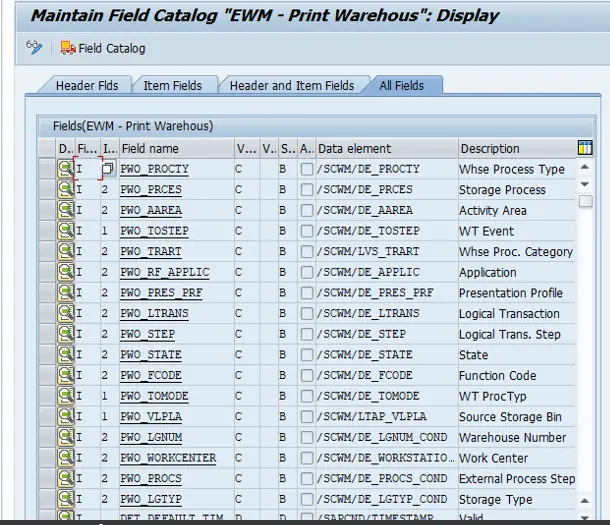Toggle checkbox in PWO_PROCTY row
Screen dimensions: 610x525
pos(307,169)
